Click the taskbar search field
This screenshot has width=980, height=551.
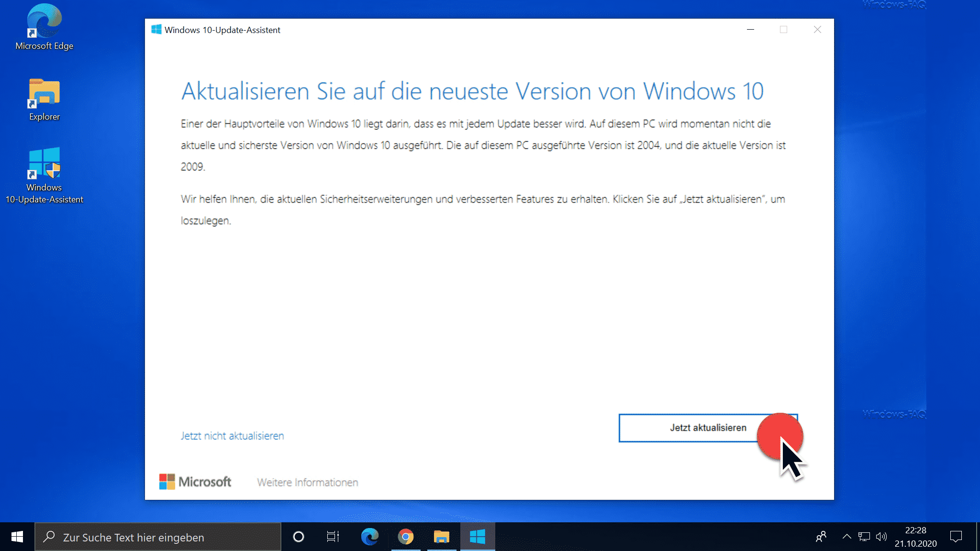[158, 537]
